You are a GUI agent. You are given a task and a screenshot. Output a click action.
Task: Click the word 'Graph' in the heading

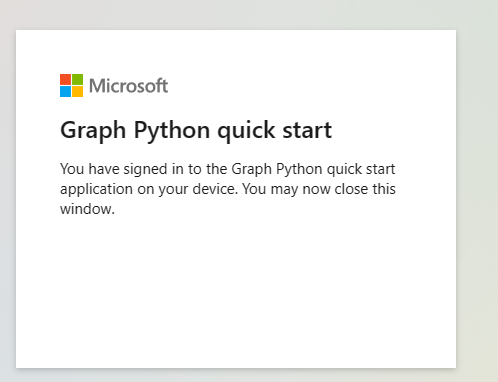pos(93,131)
